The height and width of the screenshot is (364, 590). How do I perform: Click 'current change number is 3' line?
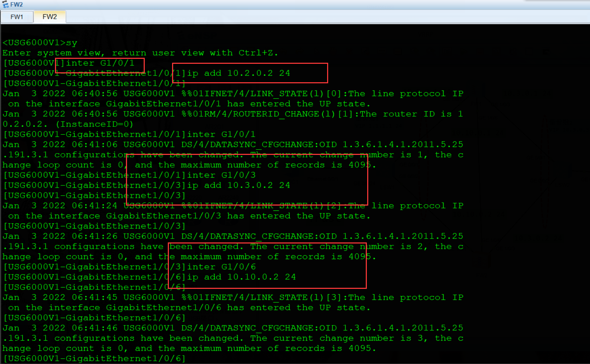click(233, 338)
